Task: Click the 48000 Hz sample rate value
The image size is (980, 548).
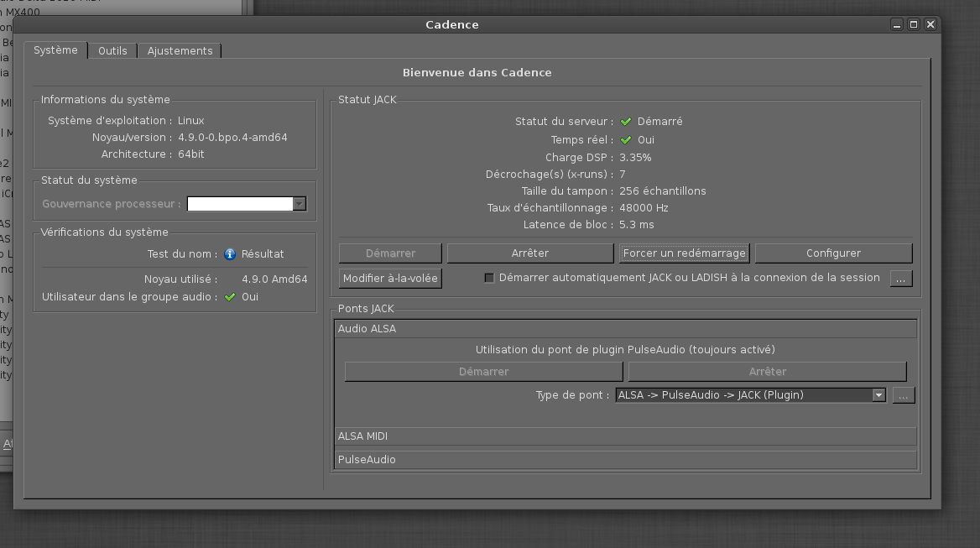Action: [x=644, y=207]
